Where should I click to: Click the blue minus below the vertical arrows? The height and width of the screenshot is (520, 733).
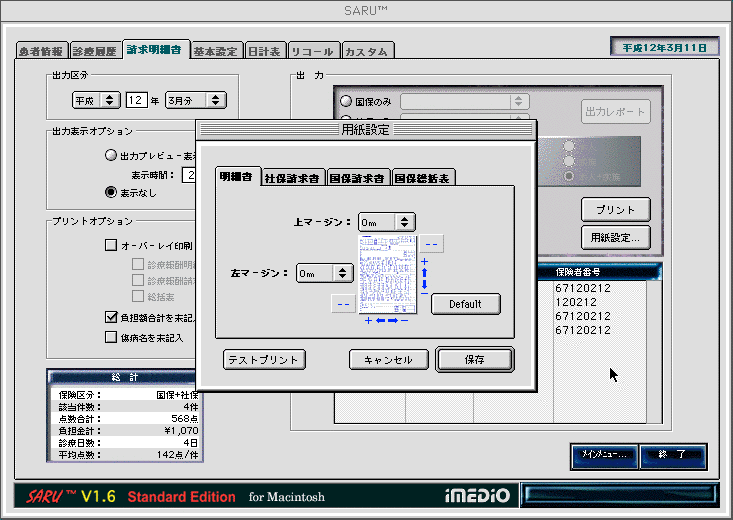424,293
